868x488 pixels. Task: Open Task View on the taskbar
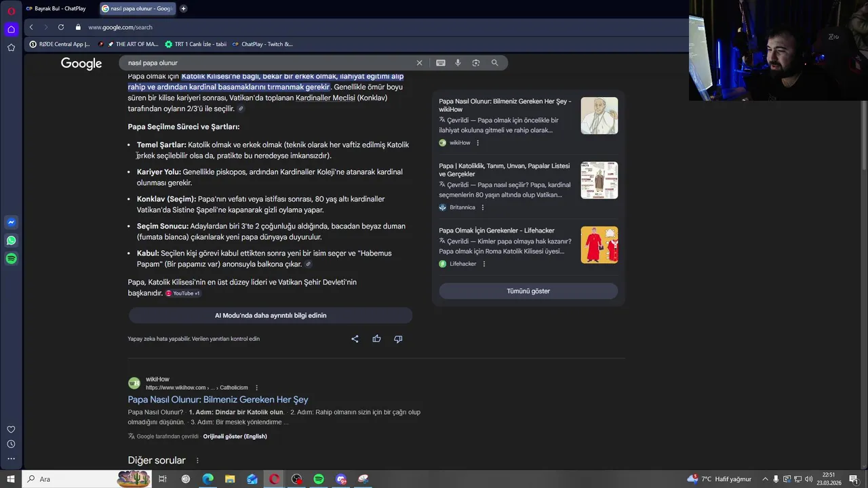click(163, 479)
